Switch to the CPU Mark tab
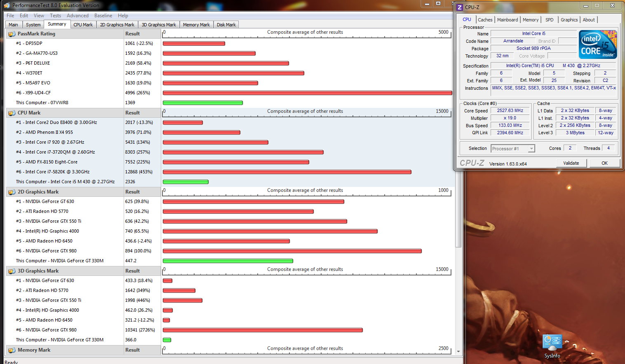 click(x=83, y=25)
